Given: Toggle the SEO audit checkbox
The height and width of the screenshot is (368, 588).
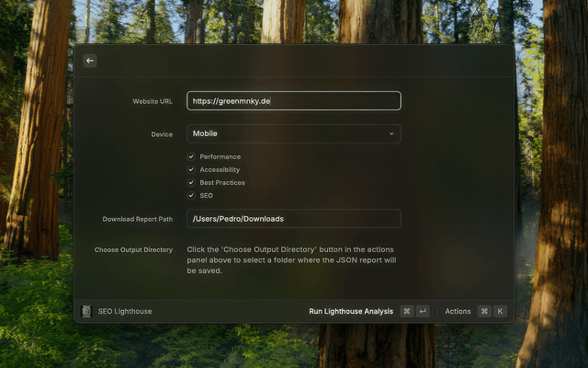Looking at the screenshot, I should [x=191, y=196].
